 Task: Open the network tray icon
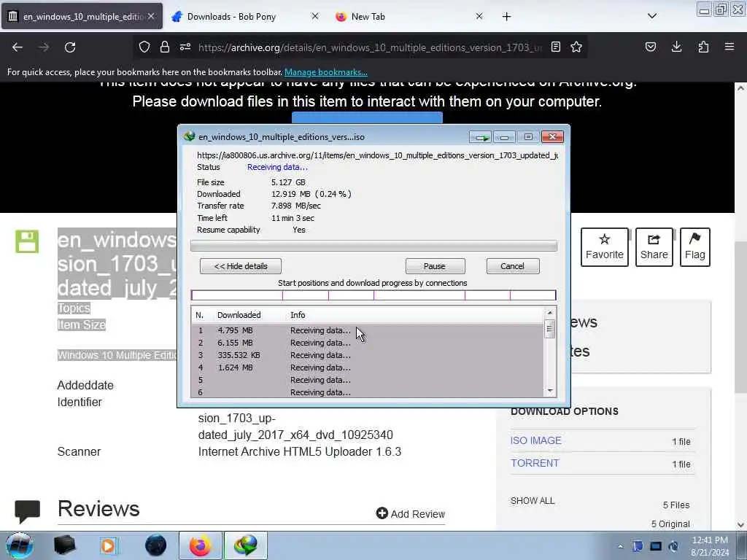point(656,546)
